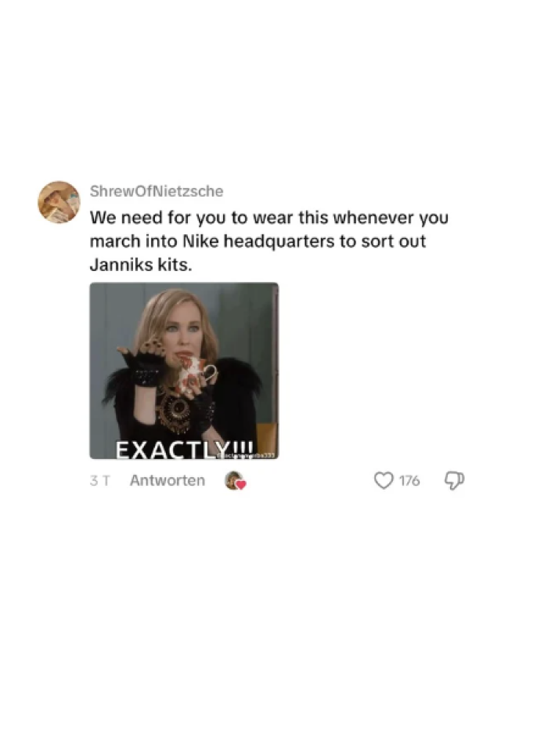This screenshot has width=544, height=756.
Task: Click the words 'Janniks kits.' in comment
Action: pyautogui.click(x=141, y=264)
